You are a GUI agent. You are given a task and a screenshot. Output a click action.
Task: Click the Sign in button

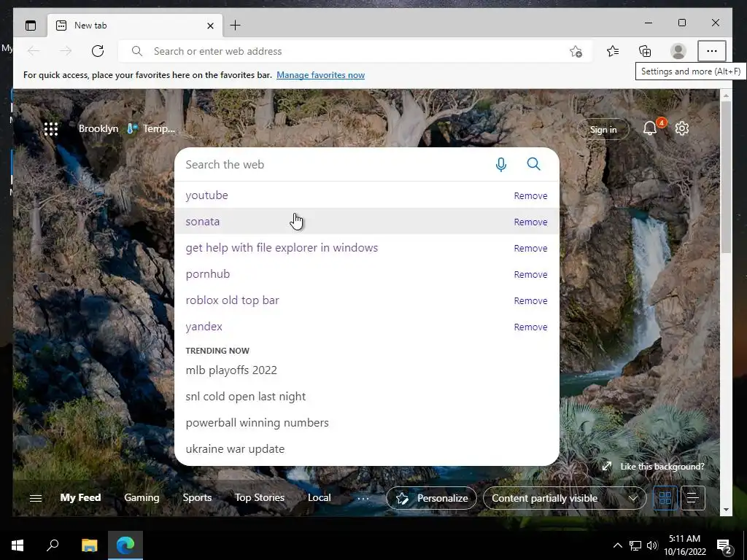point(603,129)
